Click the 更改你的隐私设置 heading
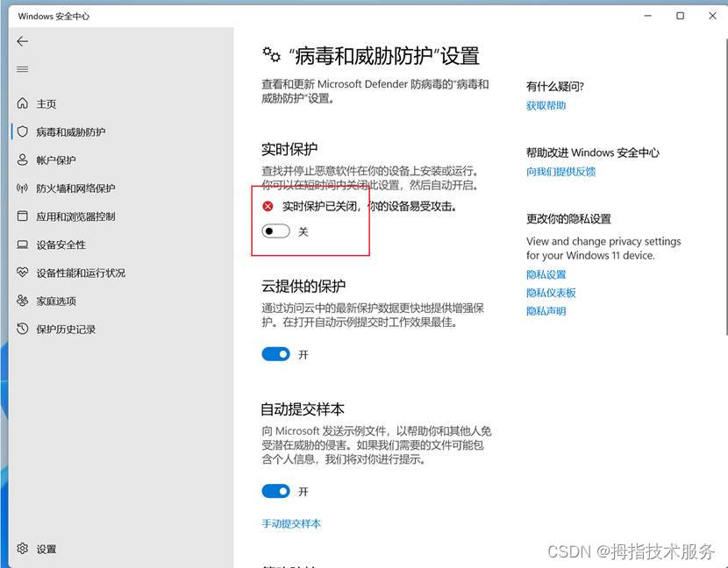This screenshot has width=728, height=568. coord(568,218)
